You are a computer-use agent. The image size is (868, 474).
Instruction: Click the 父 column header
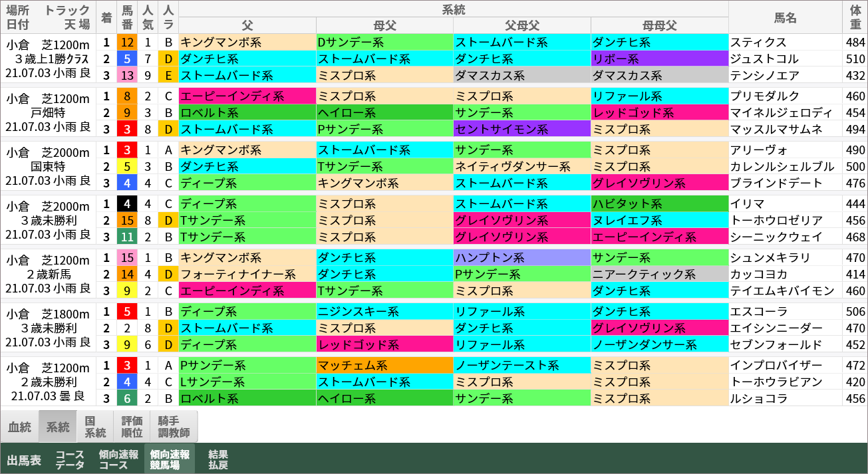point(247,25)
